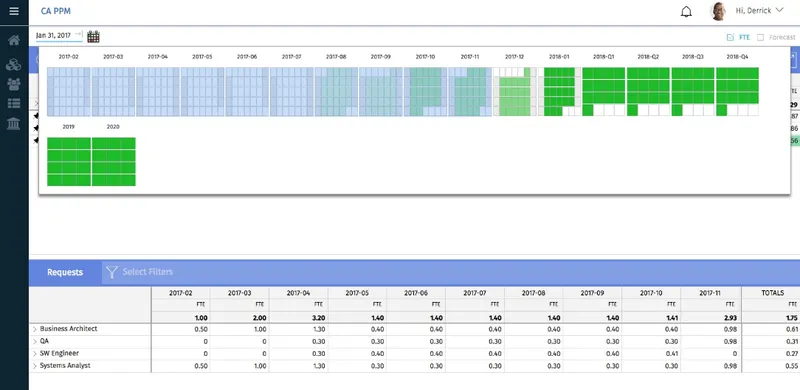This screenshot has width=800, height=390.
Task: Click the CA PPM title link
Action: click(x=56, y=11)
